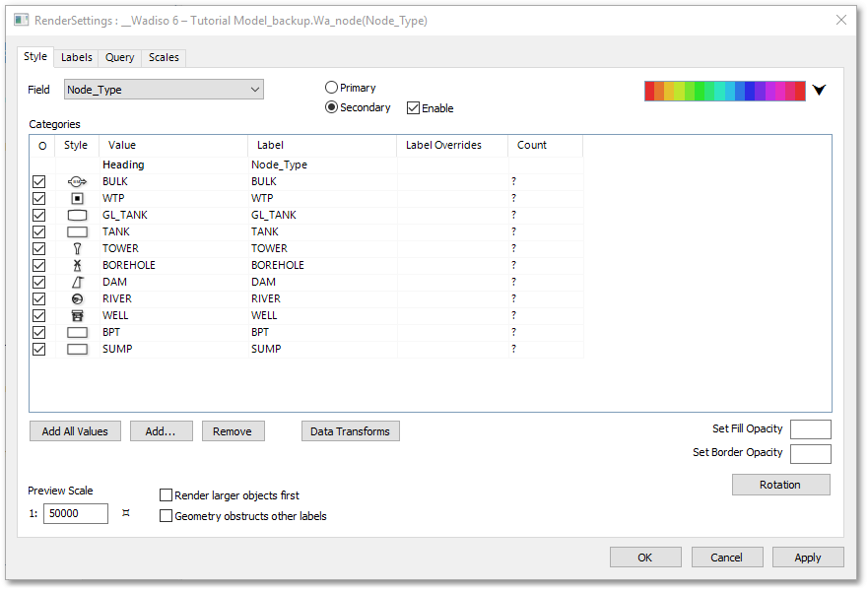Image resolution: width=868 pixels, height=591 pixels.
Task: Click the O column header
Action: (x=42, y=146)
